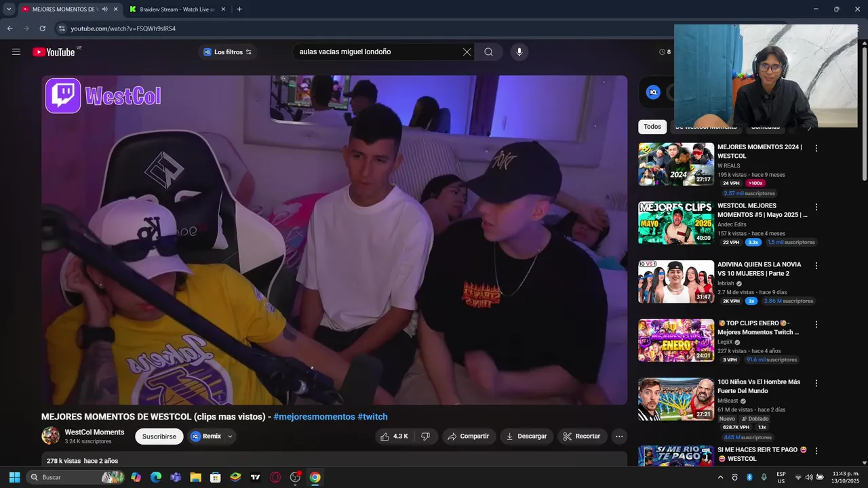Open menu for ADIVINA QUIEN ES LA NOVIA
The image size is (868, 488).
click(x=816, y=266)
